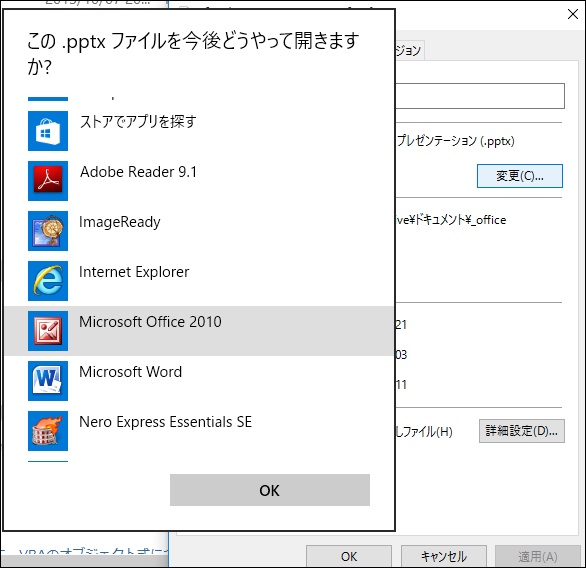Select ストアでアプリを探す option text

138,122
